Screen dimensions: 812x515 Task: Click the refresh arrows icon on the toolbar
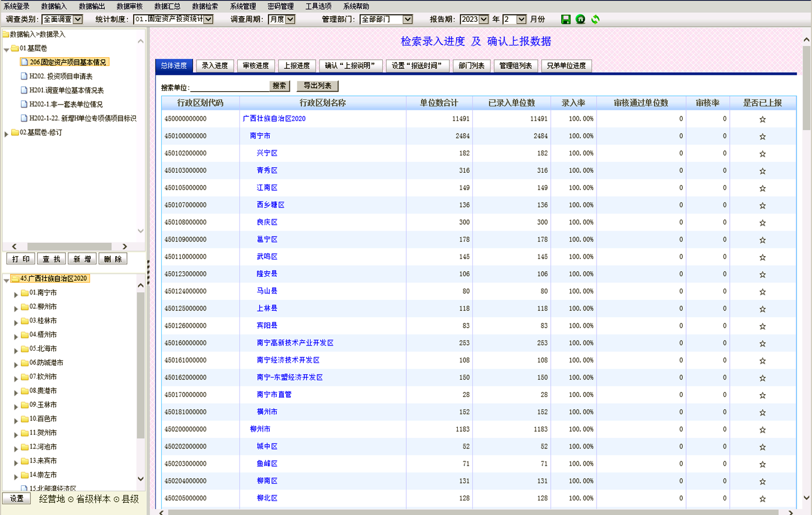click(x=595, y=19)
